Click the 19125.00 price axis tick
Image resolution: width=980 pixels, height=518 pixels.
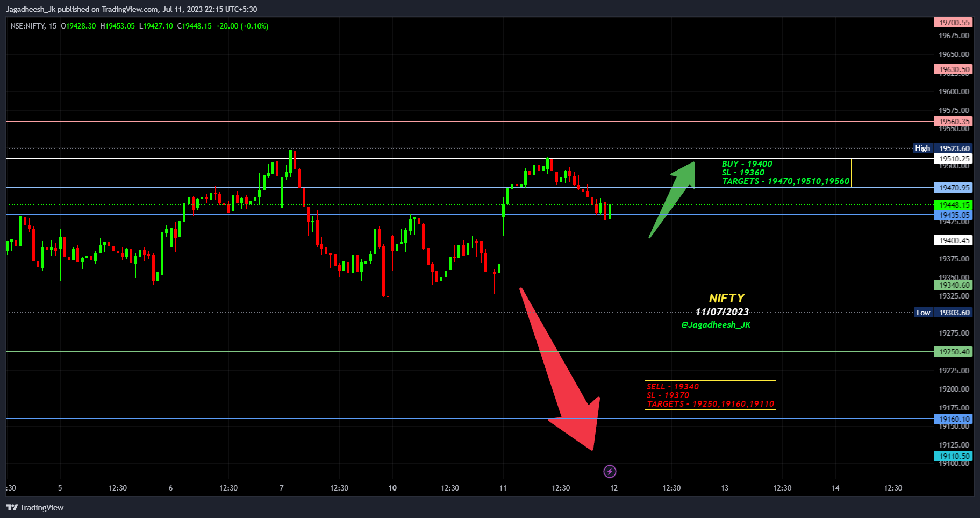click(x=954, y=445)
